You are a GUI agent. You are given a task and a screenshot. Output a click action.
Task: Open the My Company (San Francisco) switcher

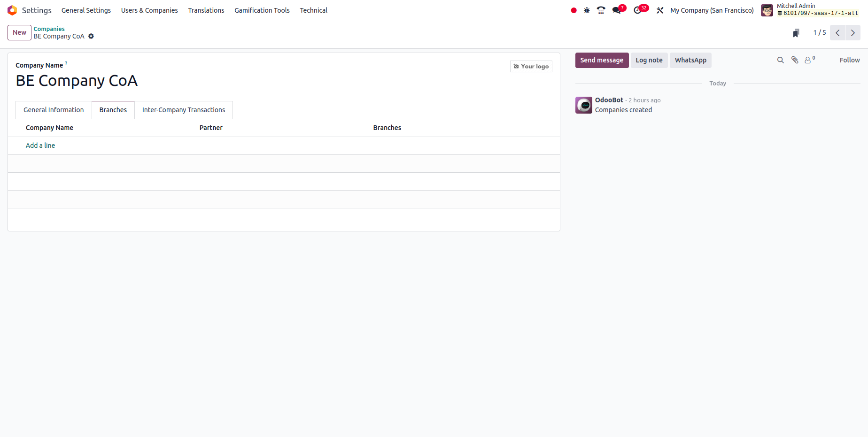click(x=712, y=10)
